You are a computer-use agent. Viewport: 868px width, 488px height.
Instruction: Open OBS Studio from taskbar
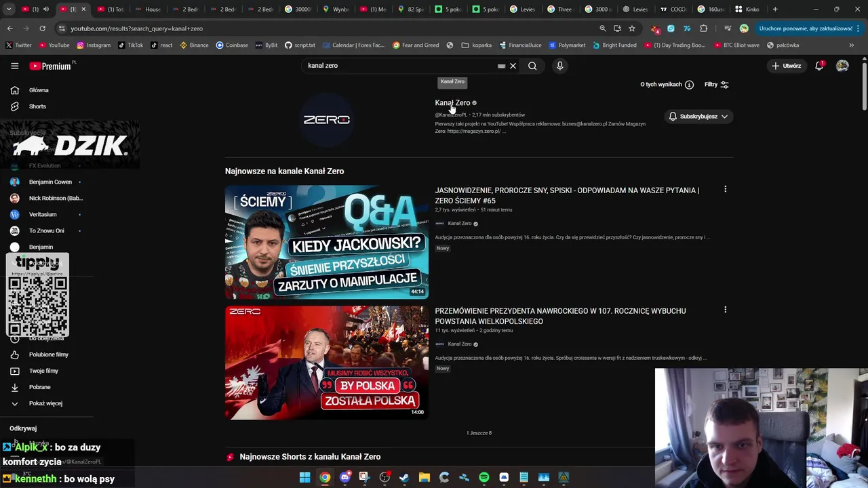click(384, 477)
